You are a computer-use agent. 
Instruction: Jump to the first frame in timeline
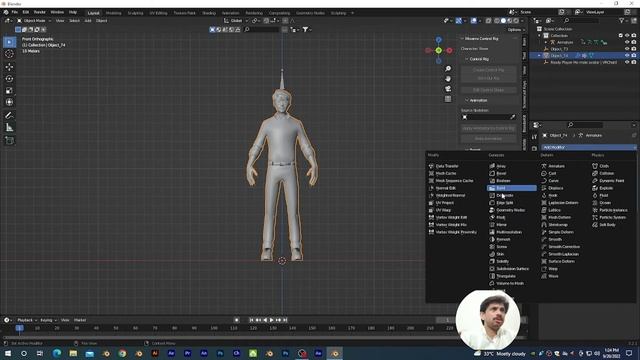pyautogui.click(x=251, y=320)
